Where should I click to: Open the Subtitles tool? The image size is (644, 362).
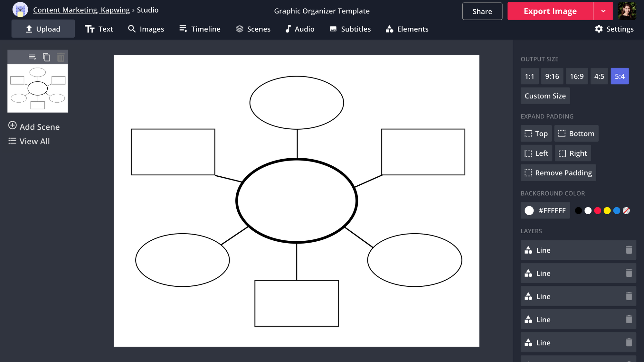[x=350, y=29]
